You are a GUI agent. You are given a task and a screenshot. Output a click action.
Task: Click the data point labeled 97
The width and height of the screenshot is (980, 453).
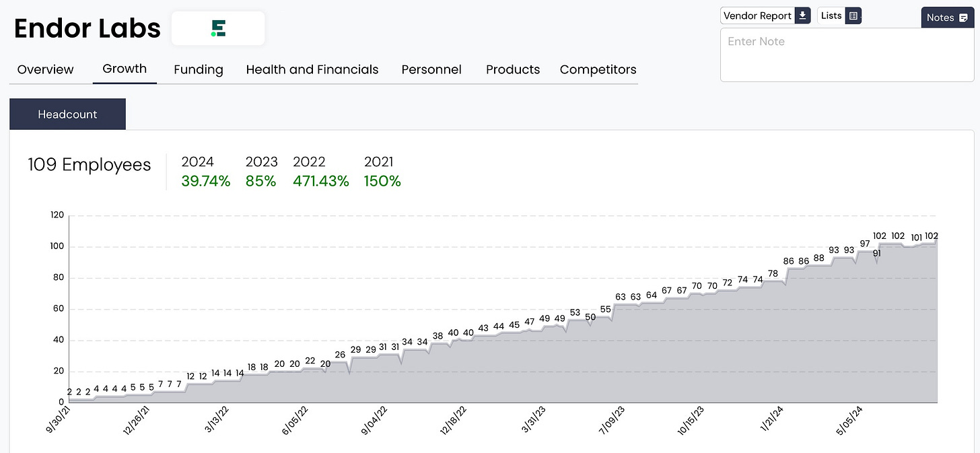tap(865, 243)
